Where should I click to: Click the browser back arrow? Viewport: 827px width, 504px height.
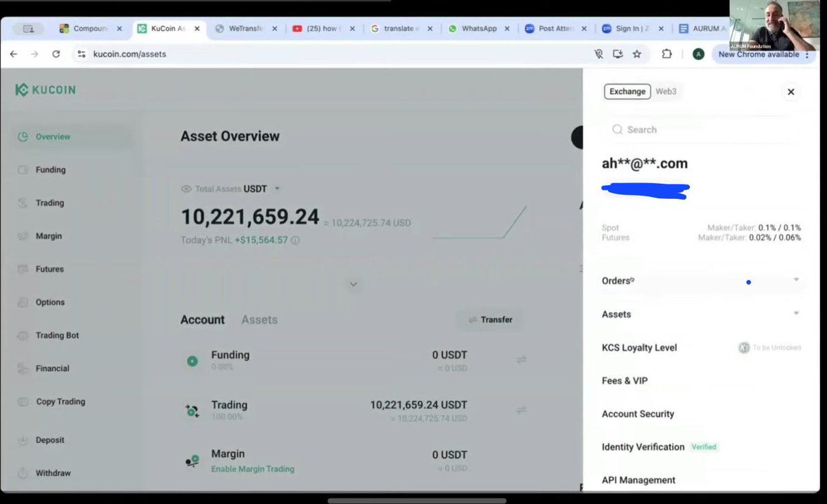tap(13, 54)
